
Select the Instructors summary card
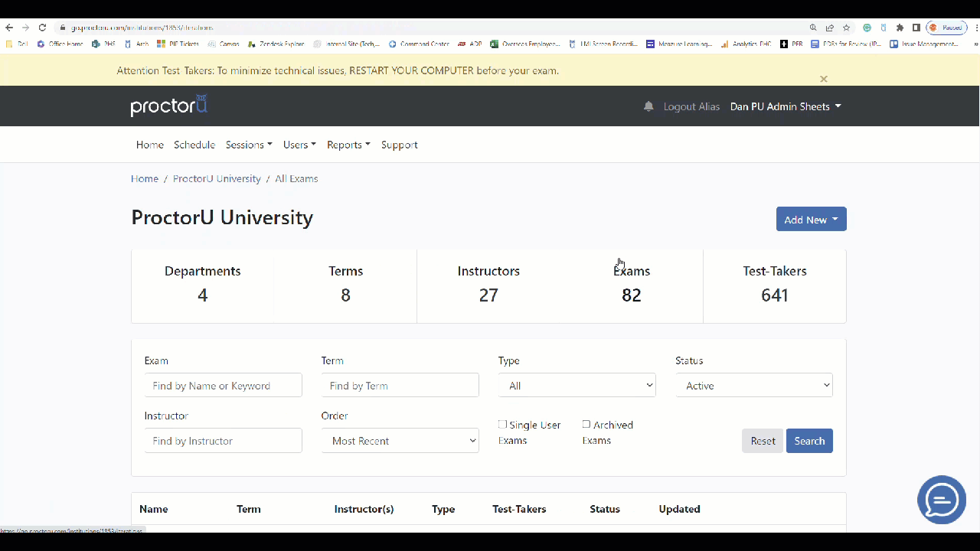click(488, 285)
